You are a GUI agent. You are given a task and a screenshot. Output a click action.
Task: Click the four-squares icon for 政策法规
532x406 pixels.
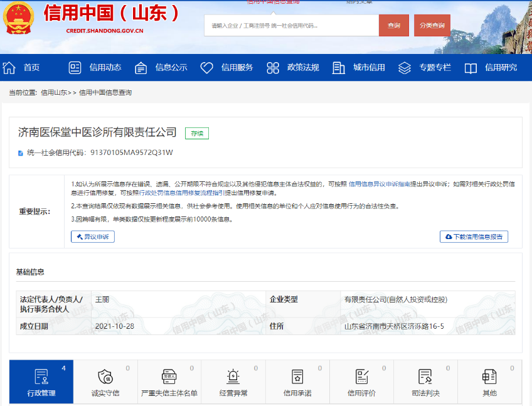click(x=273, y=68)
